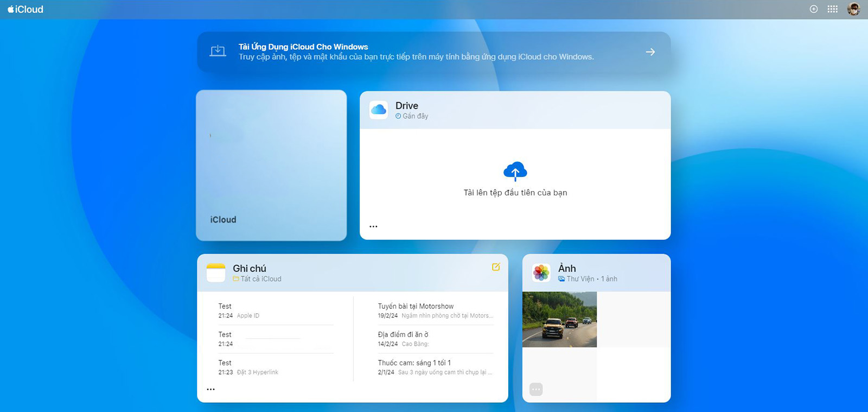Open the Ghi chú tile more options menu
Image resolution: width=868 pixels, height=412 pixels.
(x=210, y=389)
